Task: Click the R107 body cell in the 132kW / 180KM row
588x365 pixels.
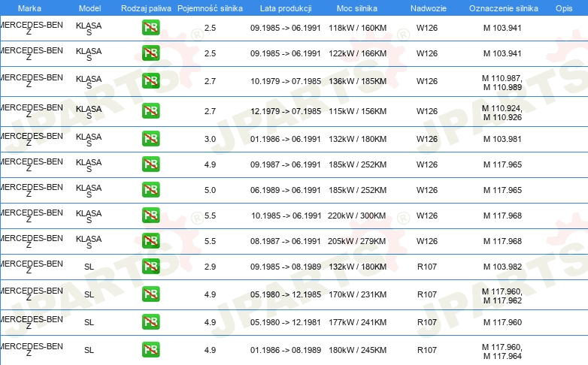Action: click(x=427, y=267)
